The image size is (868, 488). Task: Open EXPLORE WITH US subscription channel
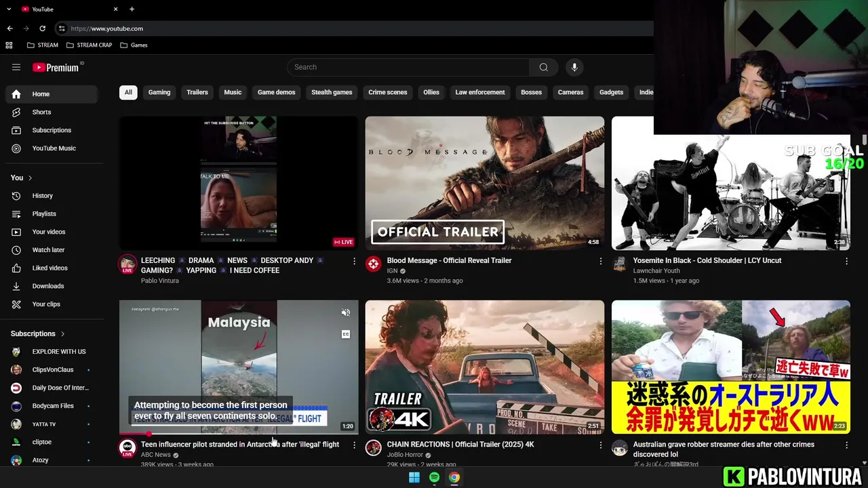(52, 352)
